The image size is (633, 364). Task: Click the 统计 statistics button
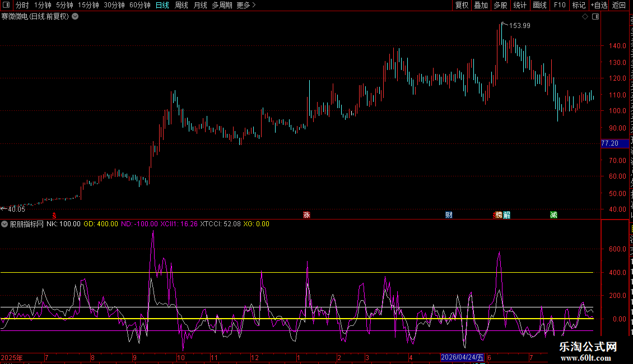point(520,5)
